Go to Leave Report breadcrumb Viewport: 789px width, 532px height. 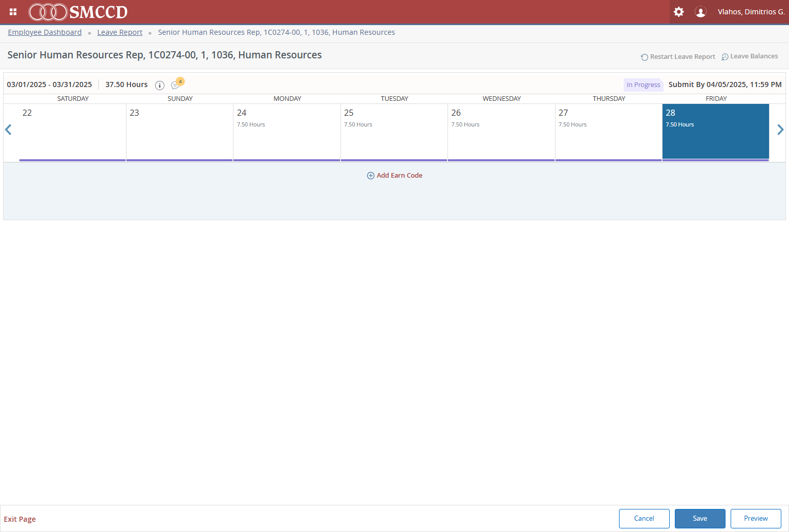click(x=120, y=32)
